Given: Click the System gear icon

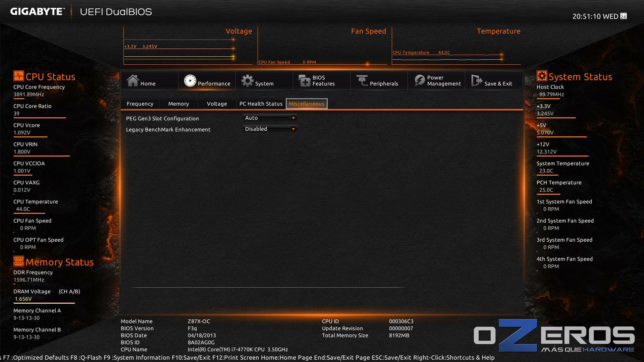Looking at the screenshot, I should coord(248,80).
